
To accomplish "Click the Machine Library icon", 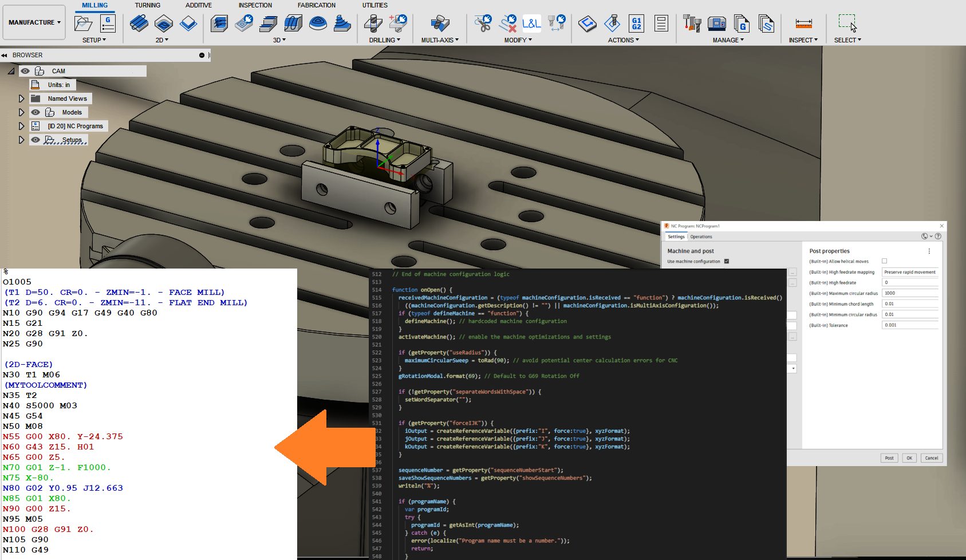I will pos(717,23).
